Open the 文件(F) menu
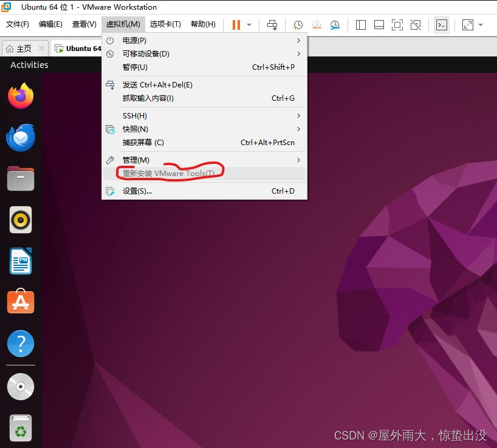497x448 pixels. tap(18, 24)
